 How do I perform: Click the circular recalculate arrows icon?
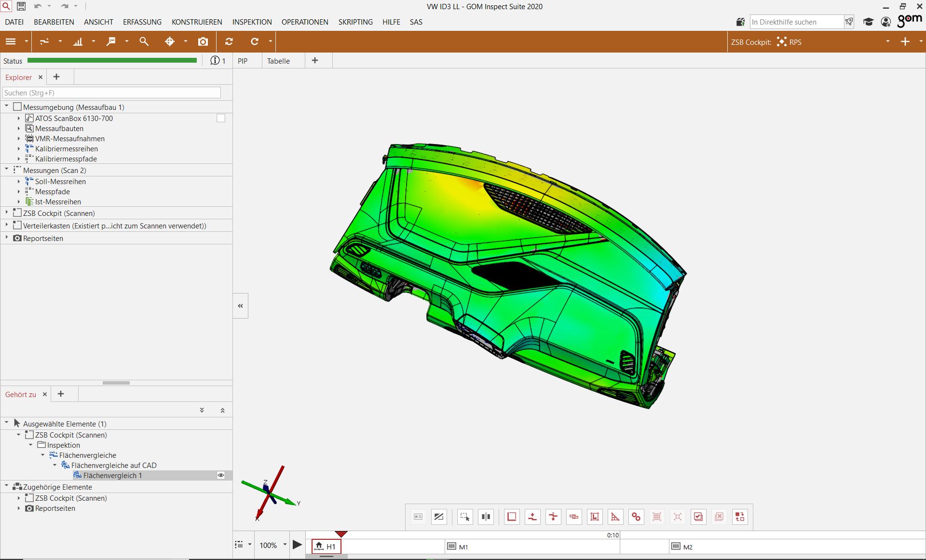pyautogui.click(x=229, y=42)
